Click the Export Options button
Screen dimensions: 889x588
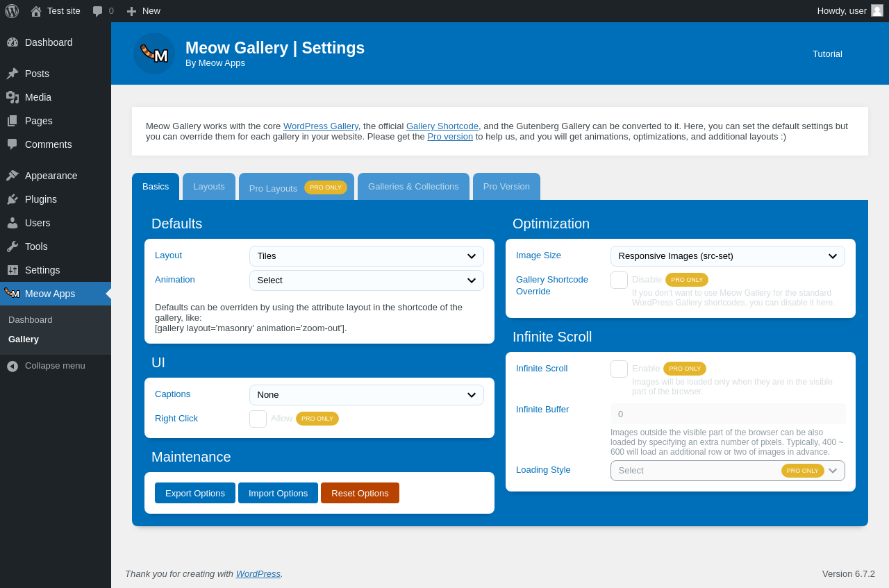[195, 493]
